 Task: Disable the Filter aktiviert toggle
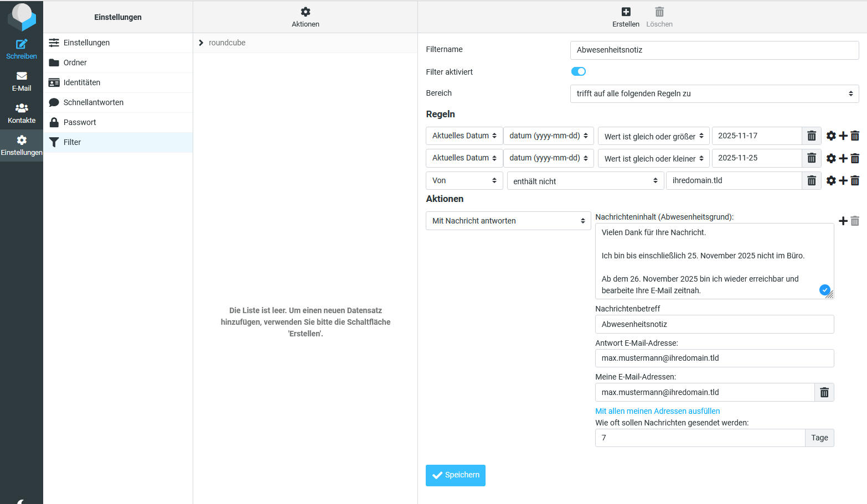578,71
